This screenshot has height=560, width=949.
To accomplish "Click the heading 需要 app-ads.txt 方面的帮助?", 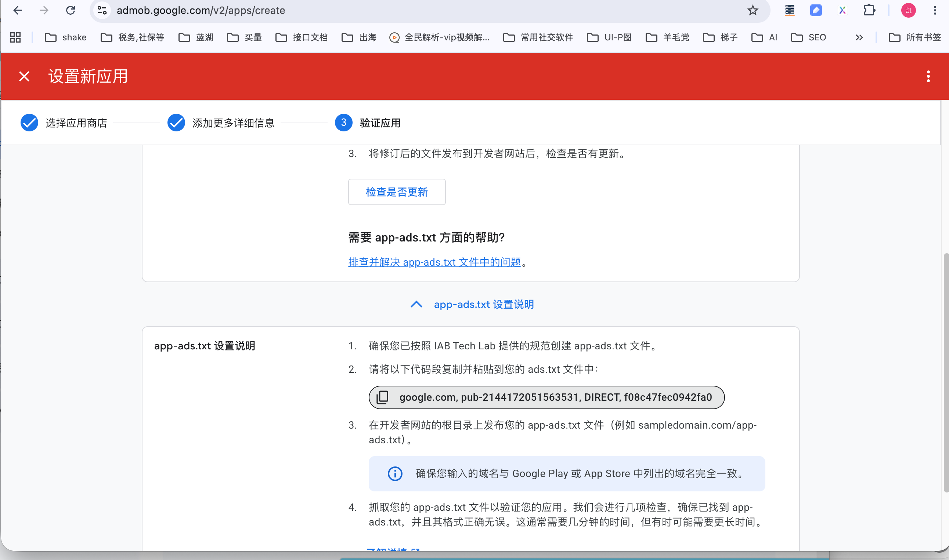I will (x=426, y=237).
